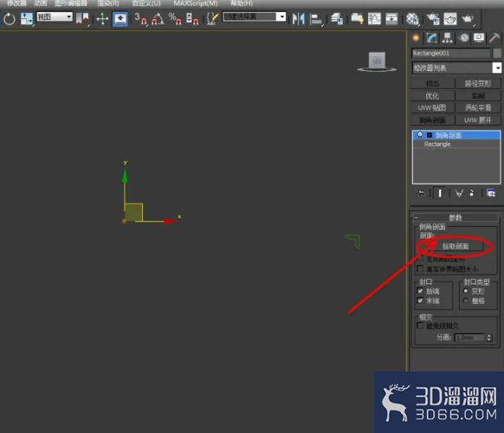Toggle lightbulb of 倒角剖面 in stack
504x433 pixels.
click(x=420, y=135)
